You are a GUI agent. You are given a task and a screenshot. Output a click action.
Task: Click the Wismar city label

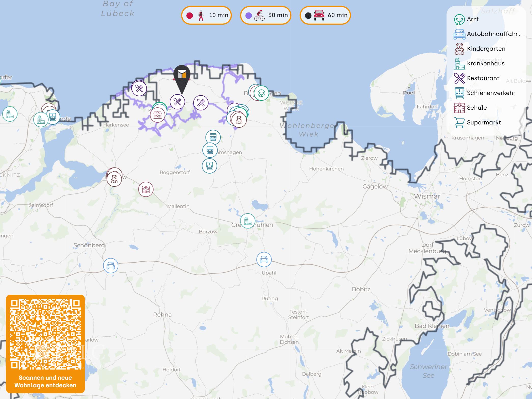pyautogui.click(x=427, y=196)
